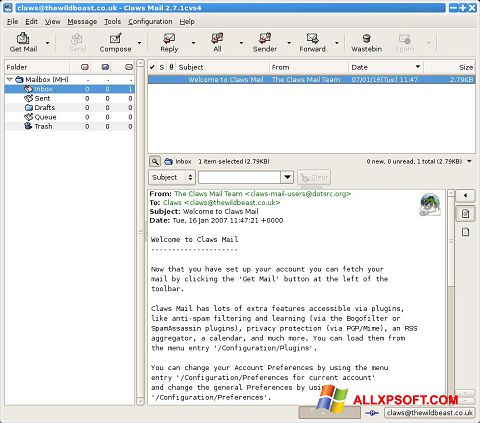The image size is (480, 423).
Task: Select the Trash folder
Action: click(x=69, y=126)
